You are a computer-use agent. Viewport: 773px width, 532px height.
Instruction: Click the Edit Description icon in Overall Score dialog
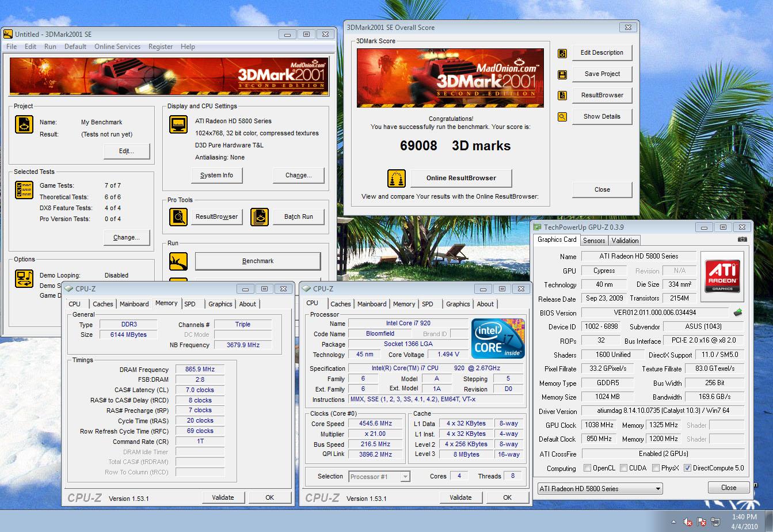pyautogui.click(x=562, y=53)
